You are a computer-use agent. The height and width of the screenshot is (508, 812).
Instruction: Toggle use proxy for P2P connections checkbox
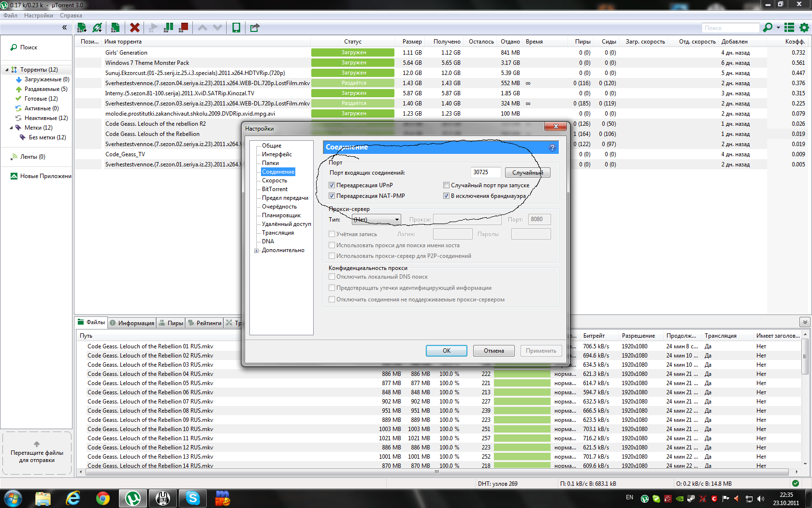332,256
